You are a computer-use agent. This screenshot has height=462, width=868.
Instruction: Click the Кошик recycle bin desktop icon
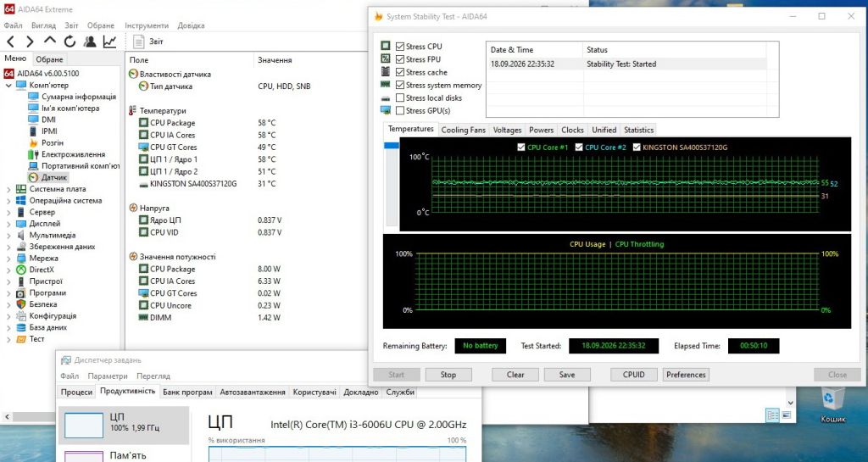click(833, 405)
